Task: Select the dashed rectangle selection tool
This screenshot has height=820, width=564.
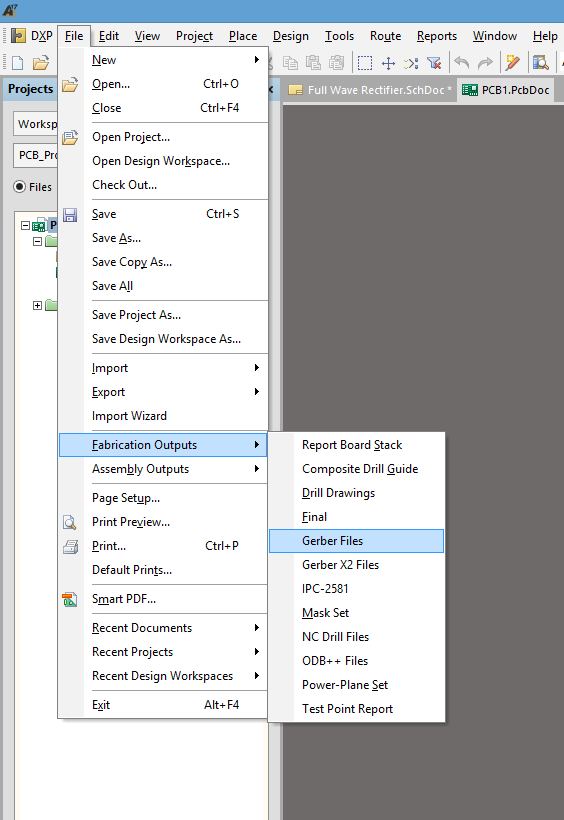Action: [365, 63]
